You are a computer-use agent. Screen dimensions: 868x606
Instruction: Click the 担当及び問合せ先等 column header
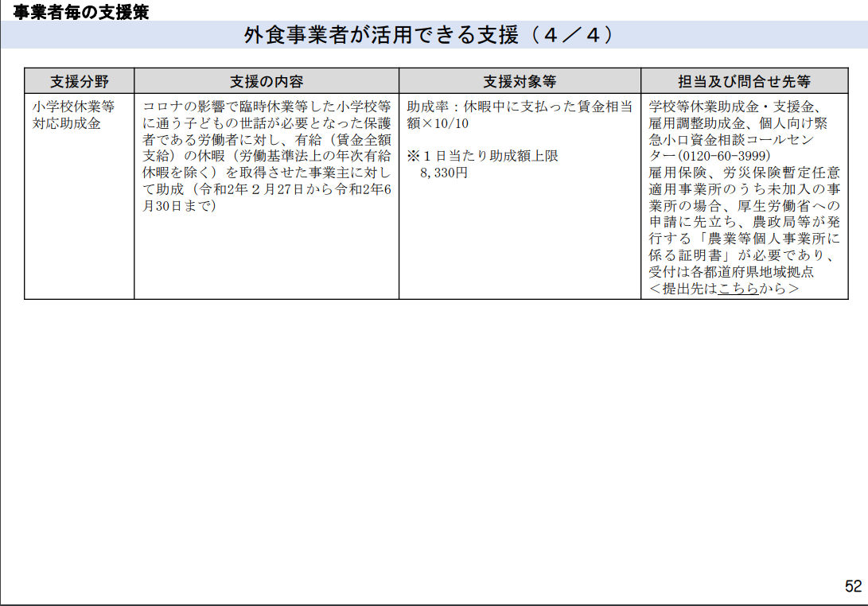click(745, 81)
